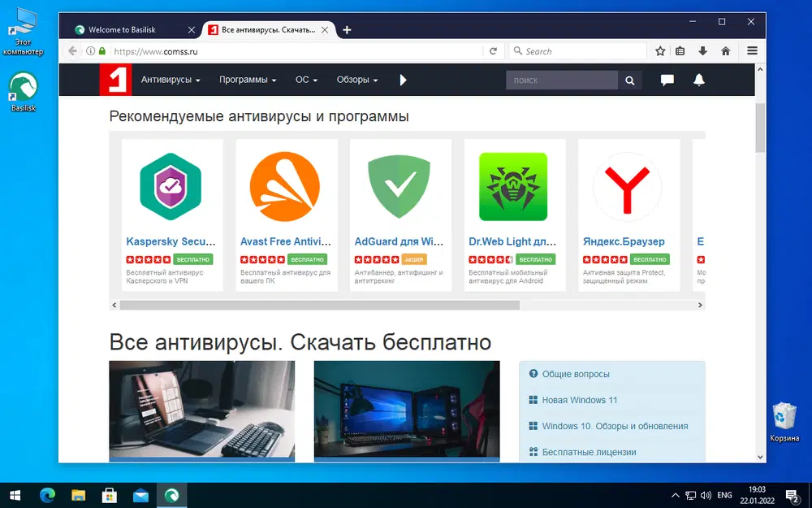The width and height of the screenshot is (812, 508).
Task: Click the horizontal carousel scrollbar thumb
Action: 319,306
